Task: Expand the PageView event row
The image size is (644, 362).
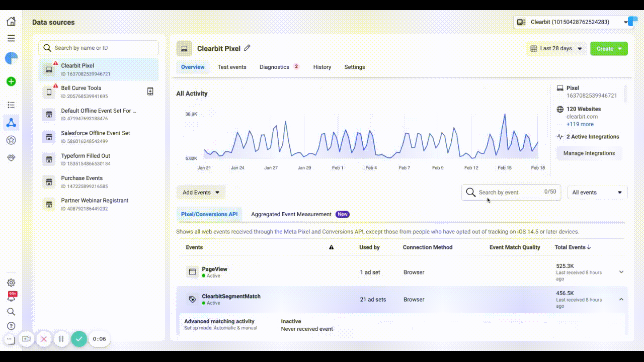Action: coord(621,272)
